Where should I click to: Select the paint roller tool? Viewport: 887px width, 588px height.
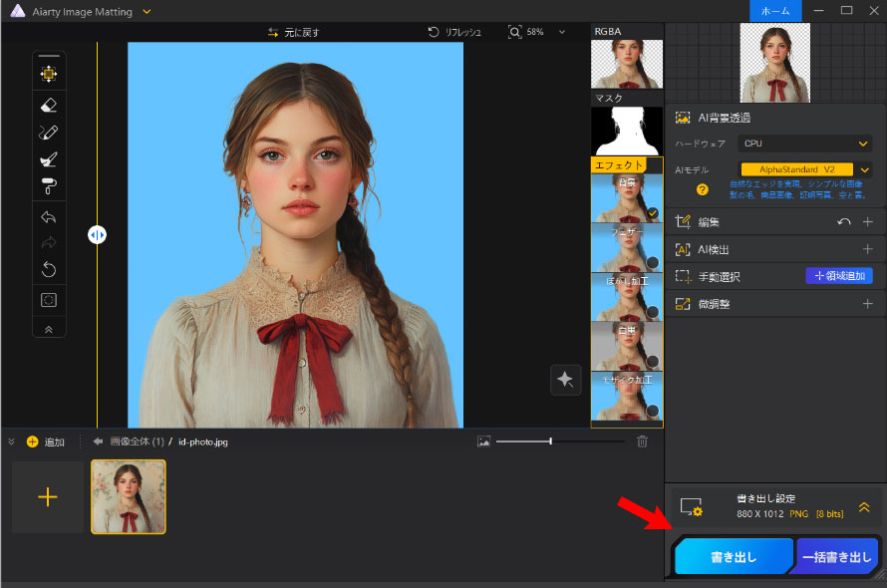(49, 185)
